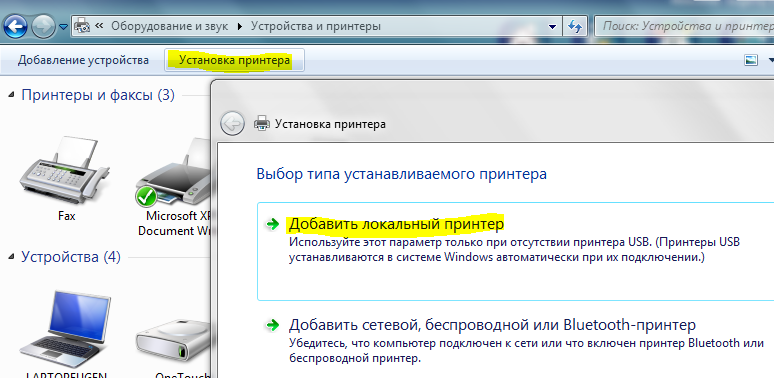Select the Устройства и принтеры breadcrumb
774x378 pixels.
pyautogui.click(x=316, y=26)
